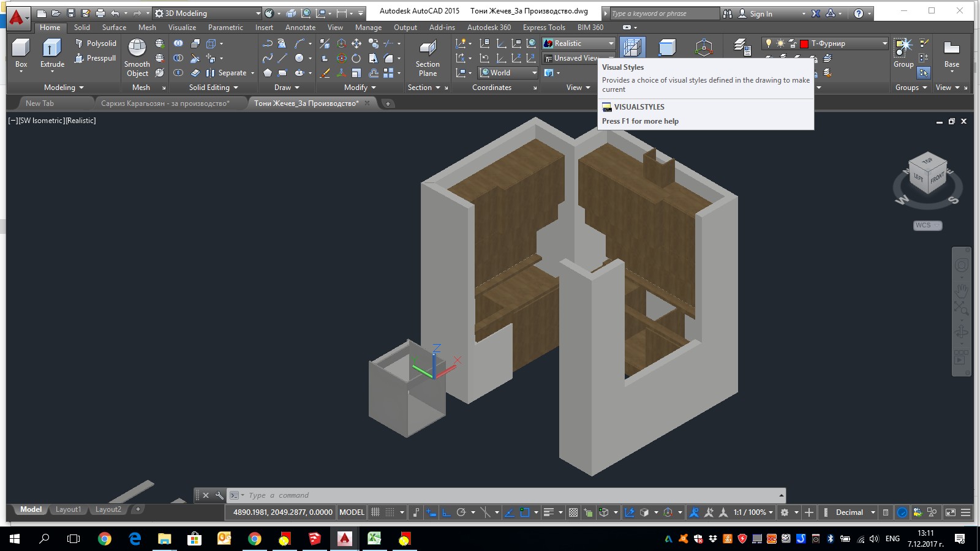Viewport: 980px width, 551px height.
Task: Select the Polysolid tool
Action: click(x=95, y=43)
